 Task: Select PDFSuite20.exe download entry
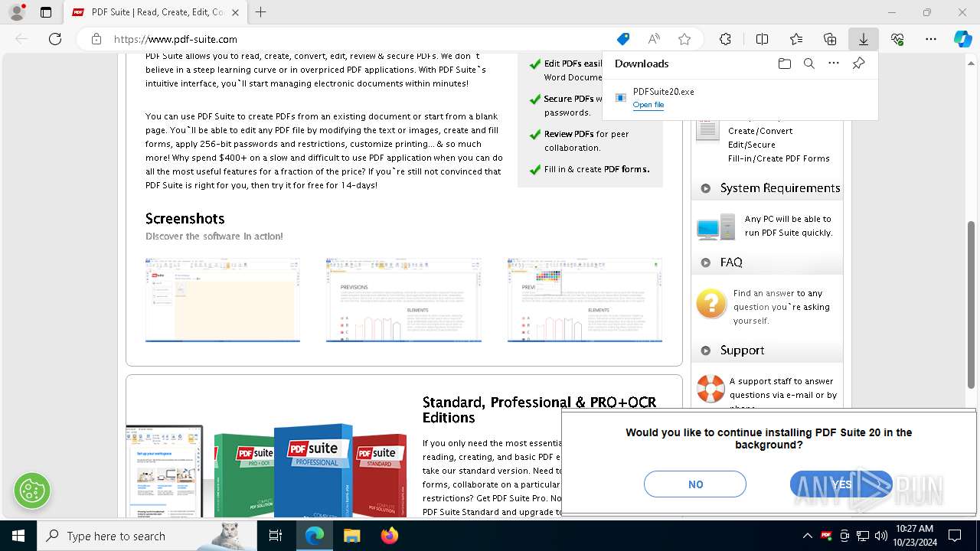[x=740, y=98]
